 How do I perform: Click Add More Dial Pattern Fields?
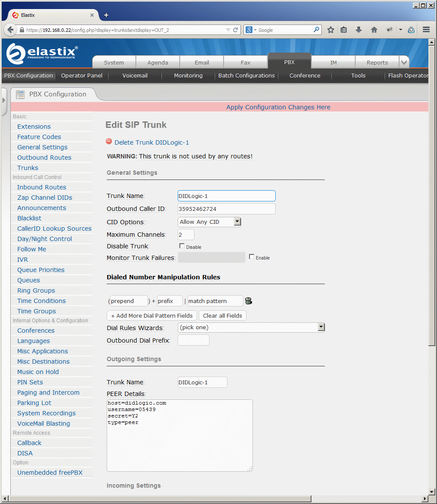click(152, 315)
